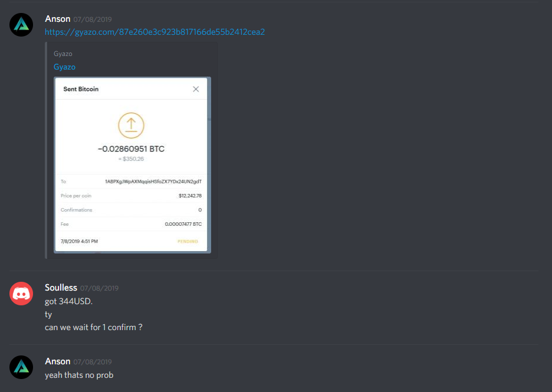
Task: Open Anson's avatar on the gyazo message
Action: (21, 25)
